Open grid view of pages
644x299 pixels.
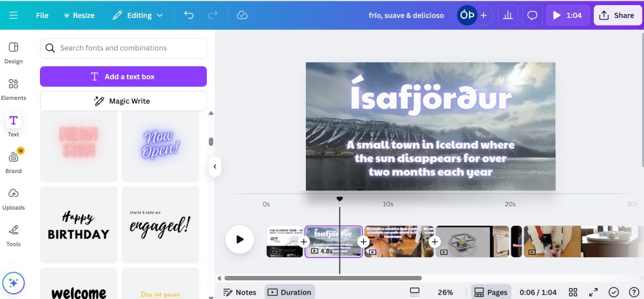[573, 293]
